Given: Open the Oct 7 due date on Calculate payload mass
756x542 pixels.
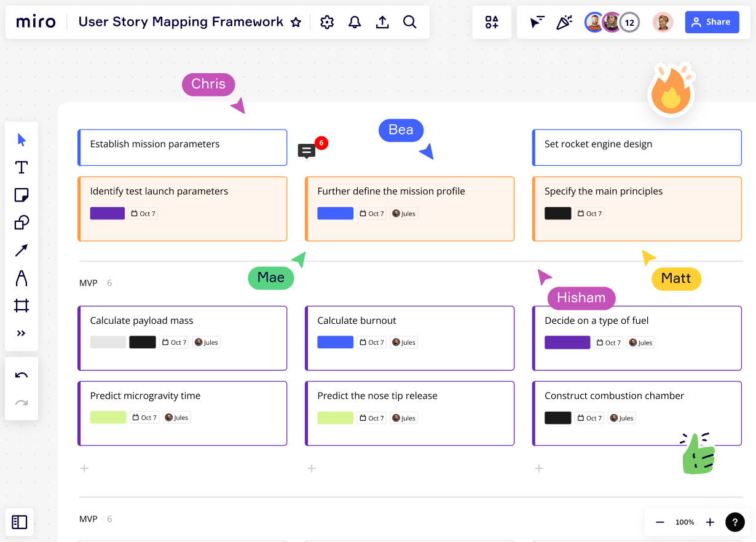Looking at the screenshot, I should click(174, 342).
